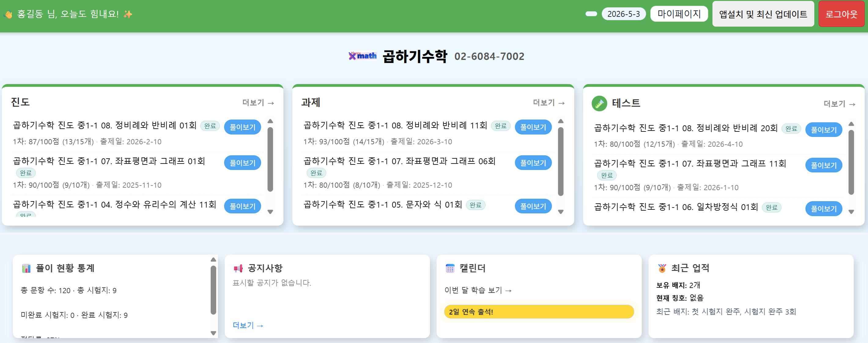Click scroll-up arrow in 진도 list
The width and height of the screenshot is (868, 343).
tap(270, 121)
